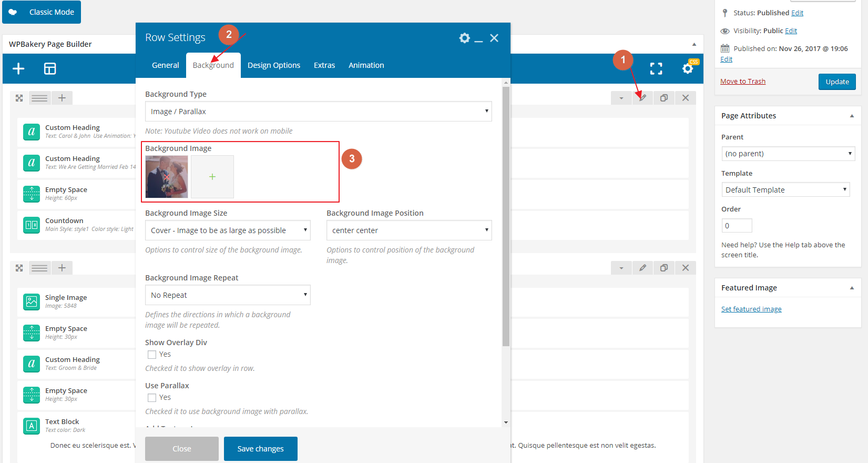Switch to Design Options tab
Viewport: 868px width, 463px height.
pos(274,65)
